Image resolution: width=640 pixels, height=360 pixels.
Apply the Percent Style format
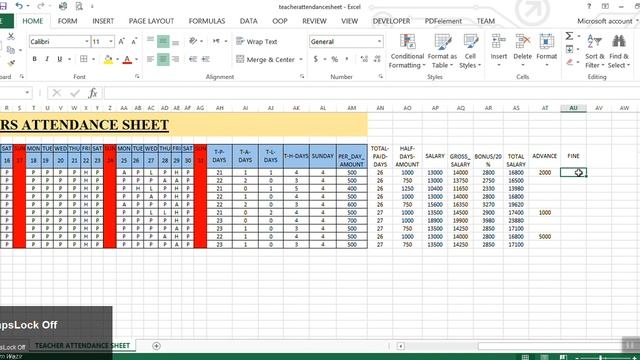tap(335, 59)
